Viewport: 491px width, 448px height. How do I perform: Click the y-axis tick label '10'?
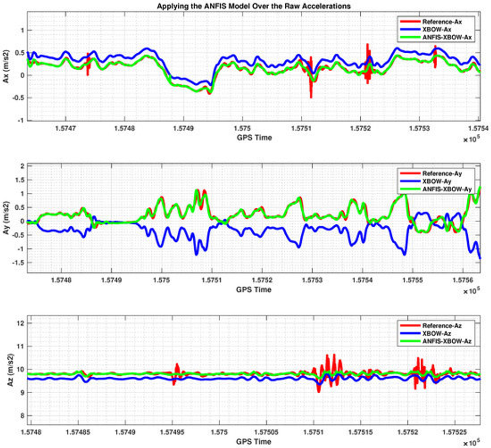pos(21,369)
